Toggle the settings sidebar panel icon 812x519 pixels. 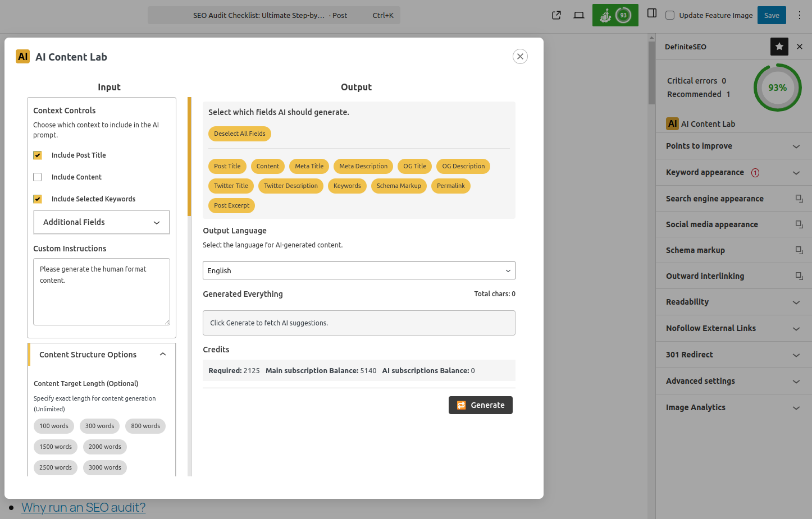pos(651,13)
